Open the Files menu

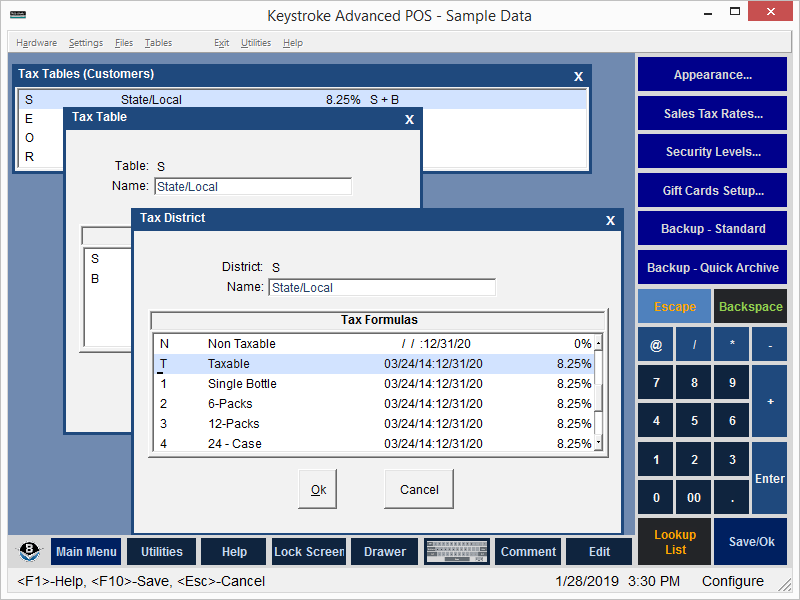pos(124,43)
